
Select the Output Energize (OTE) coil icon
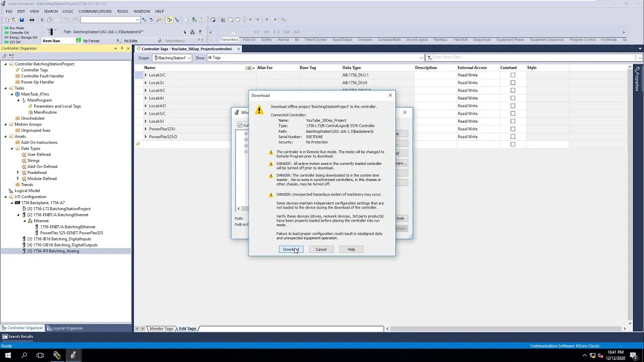click(276, 32)
